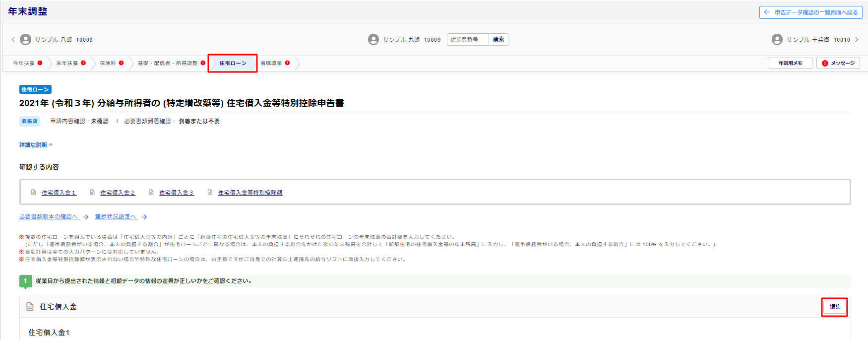The height and width of the screenshot is (340, 868).
Task: Click alert icon on 前職源泉 tab
Action: [x=287, y=63]
